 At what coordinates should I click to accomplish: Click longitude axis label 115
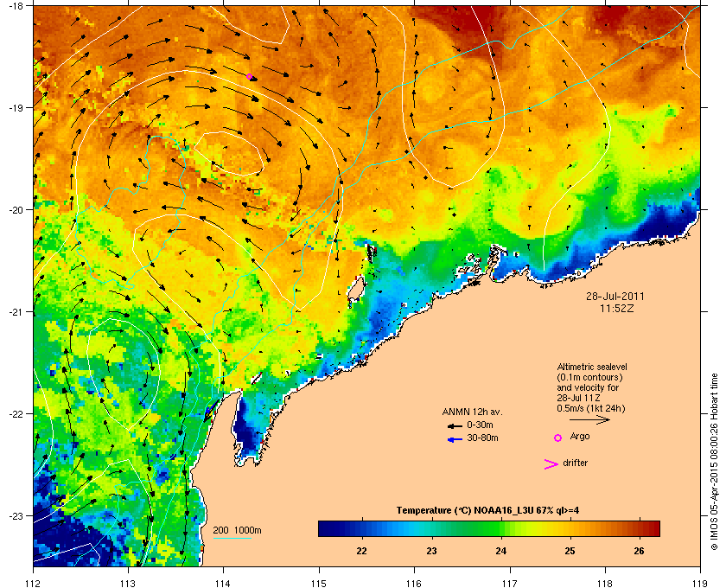click(x=319, y=584)
